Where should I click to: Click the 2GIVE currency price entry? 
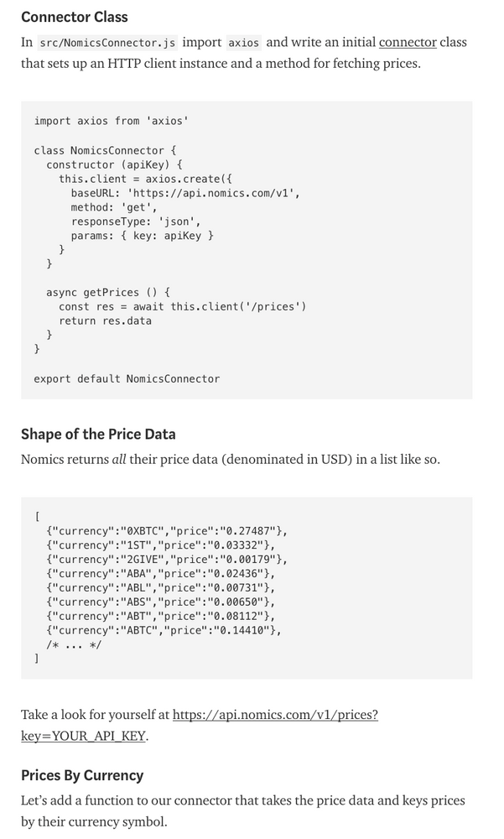point(167,560)
